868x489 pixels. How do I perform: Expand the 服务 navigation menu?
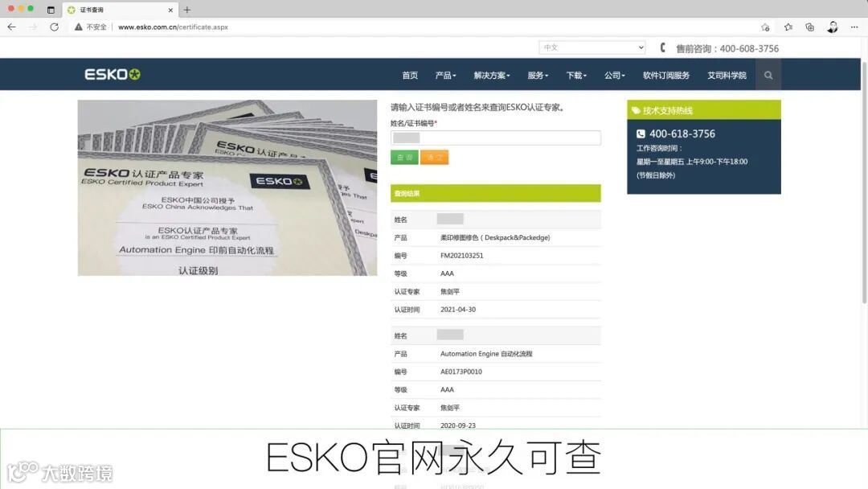(538, 76)
